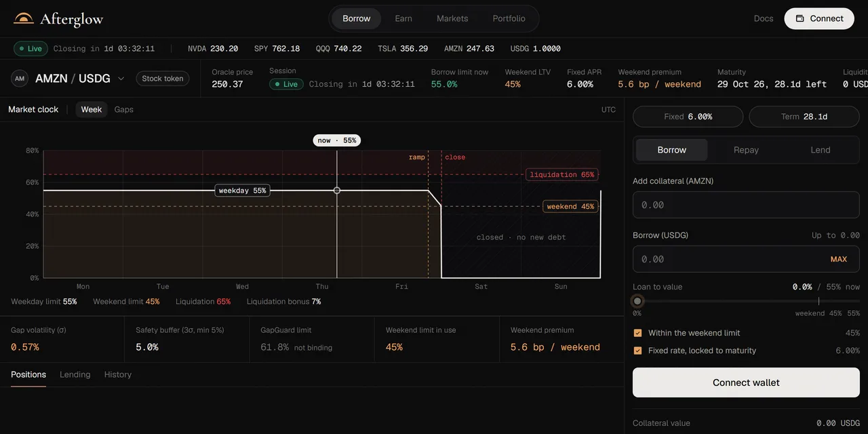Open the Docs link
This screenshot has height=434, width=868.
(764, 18)
